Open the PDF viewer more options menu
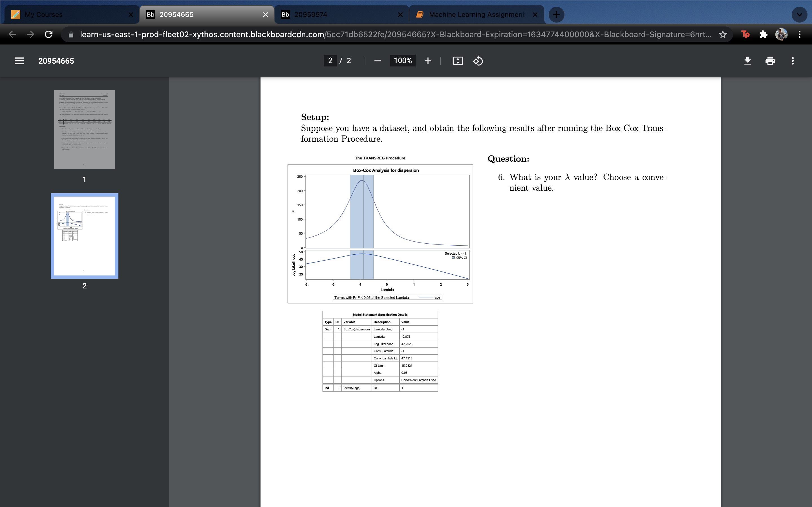The width and height of the screenshot is (812, 507). [793, 61]
